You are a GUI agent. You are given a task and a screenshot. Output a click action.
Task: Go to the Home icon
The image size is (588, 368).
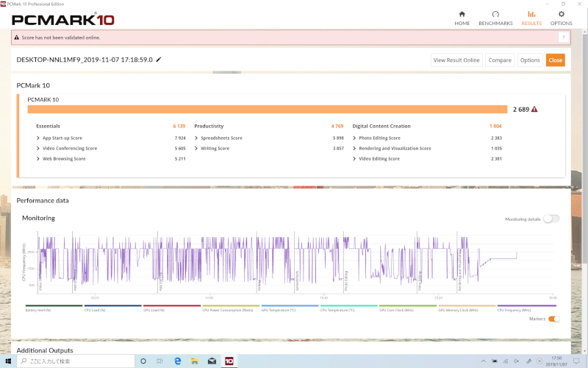click(x=462, y=14)
